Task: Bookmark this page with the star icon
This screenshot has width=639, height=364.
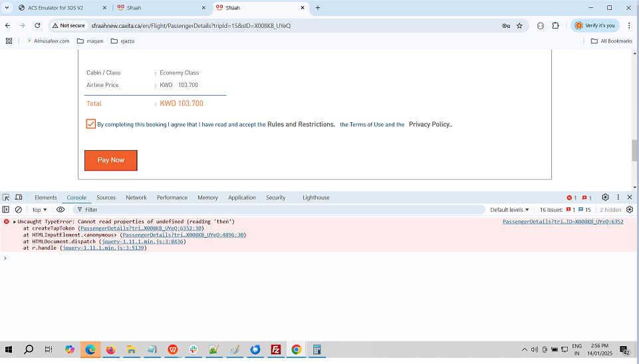Action: pos(519,25)
